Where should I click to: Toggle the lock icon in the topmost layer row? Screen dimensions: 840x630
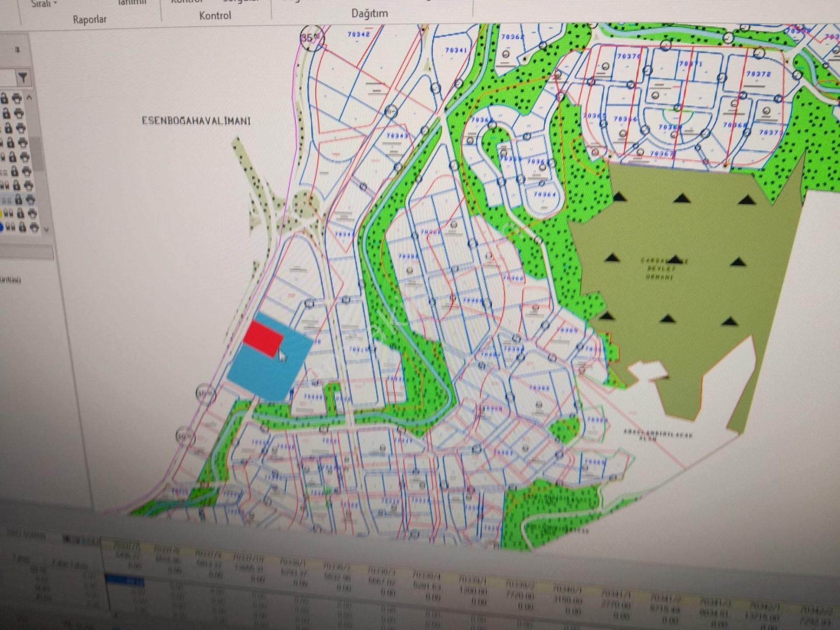[4, 98]
